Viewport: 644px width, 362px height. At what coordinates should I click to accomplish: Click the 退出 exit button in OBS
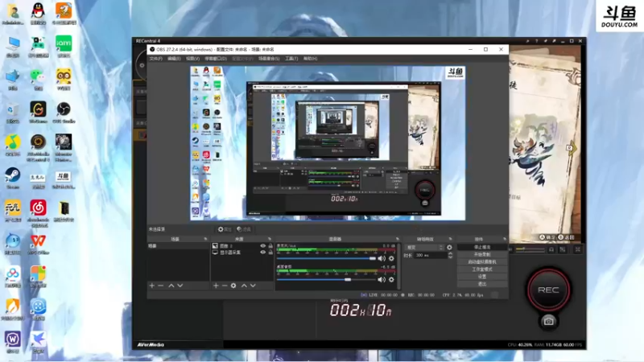pyautogui.click(x=482, y=284)
